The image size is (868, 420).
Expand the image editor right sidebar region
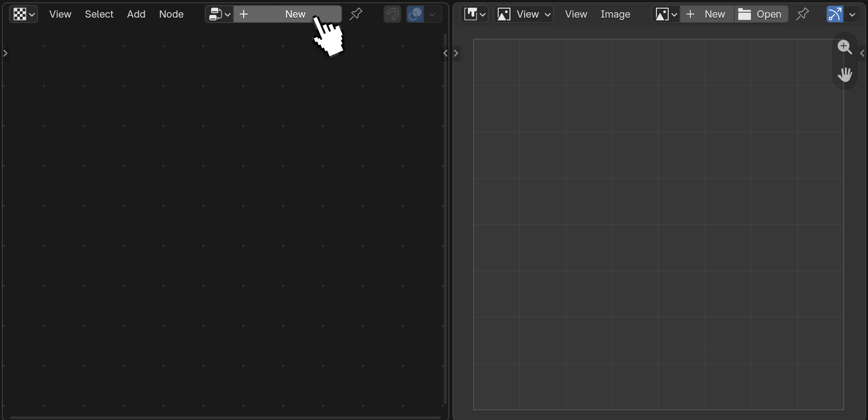862,53
